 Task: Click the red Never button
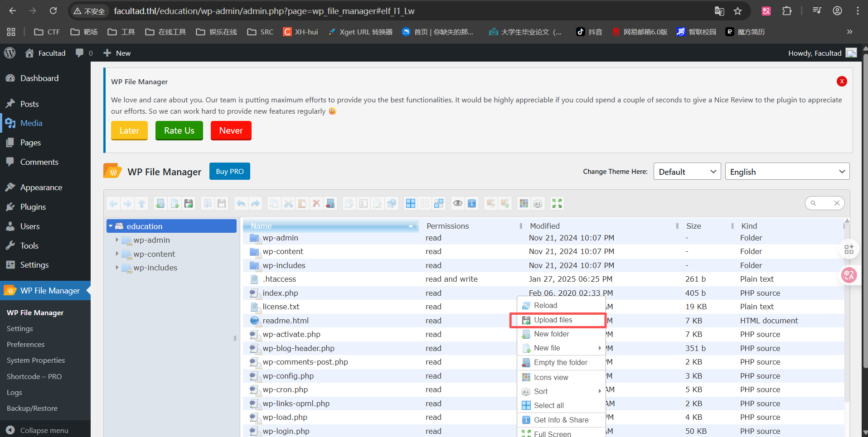231,130
